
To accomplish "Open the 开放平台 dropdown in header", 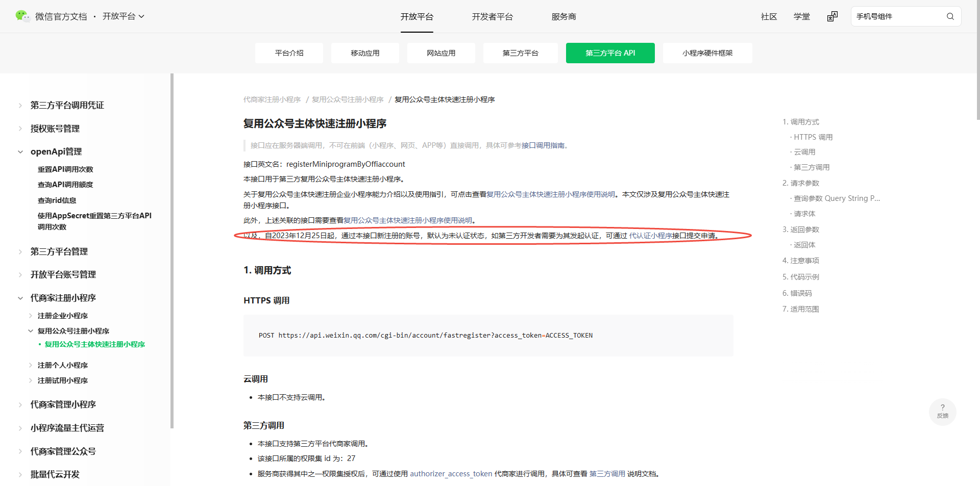I will pos(124,16).
